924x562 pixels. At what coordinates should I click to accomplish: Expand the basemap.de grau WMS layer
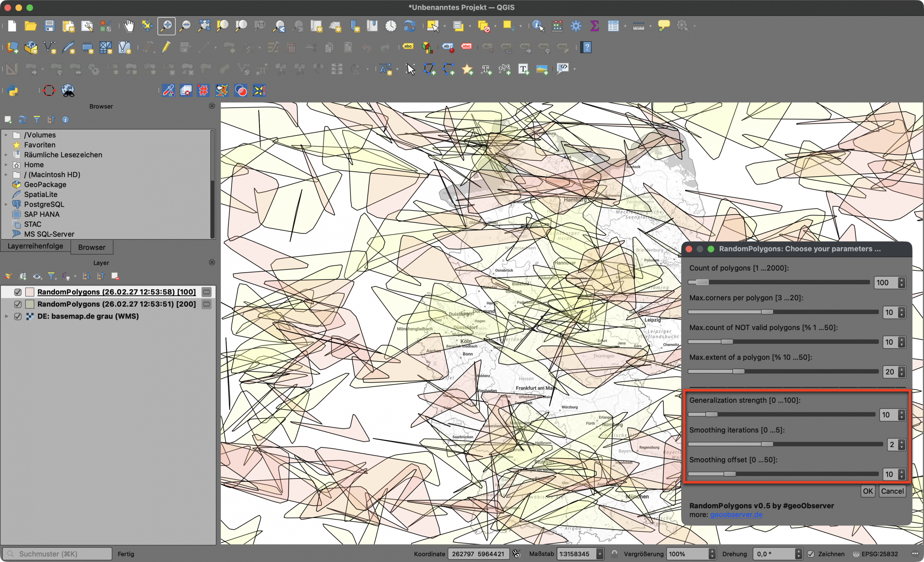(x=6, y=316)
